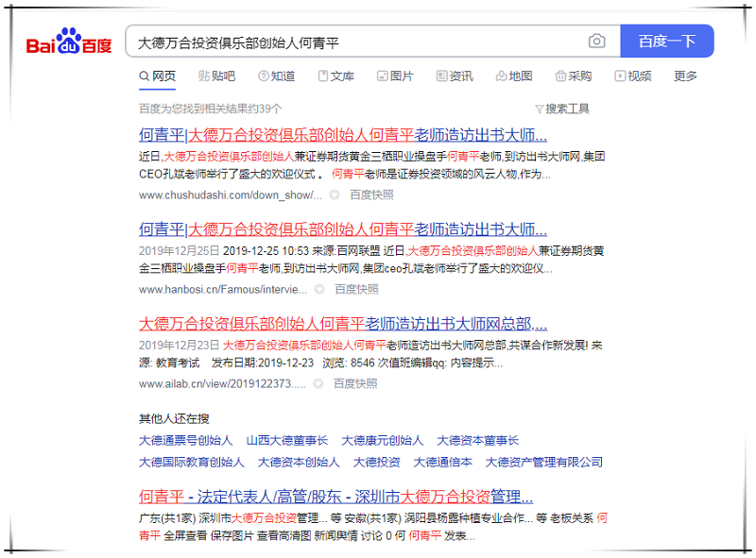Go to the 资讯 tab
The height and width of the screenshot is (558, 756).
(455, 76)
